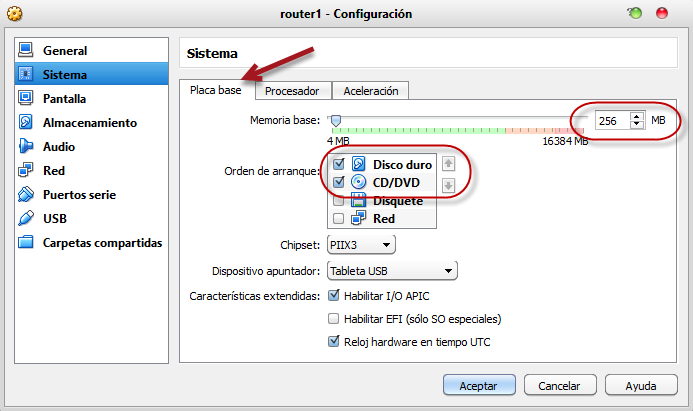Click the General icon in sidebar
Screen dimensions: 693x411
click(27, 50)
